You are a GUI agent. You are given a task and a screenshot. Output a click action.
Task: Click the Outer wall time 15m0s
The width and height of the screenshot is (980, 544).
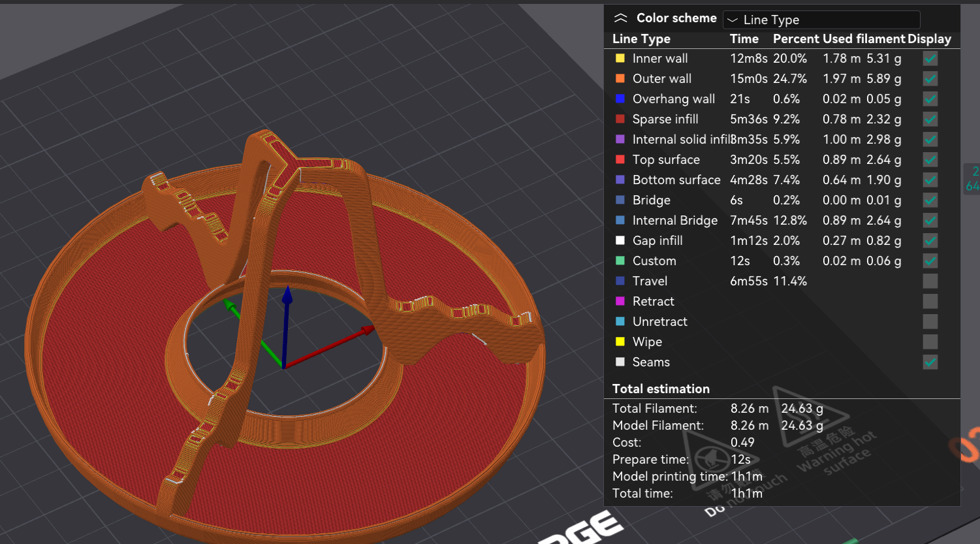(749, 79)
